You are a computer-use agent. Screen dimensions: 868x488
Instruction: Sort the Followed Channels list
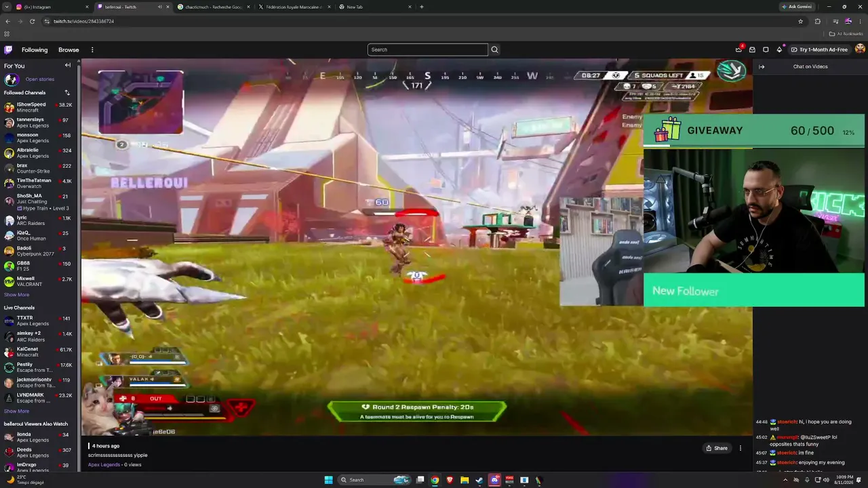click(x=67, y=92)
